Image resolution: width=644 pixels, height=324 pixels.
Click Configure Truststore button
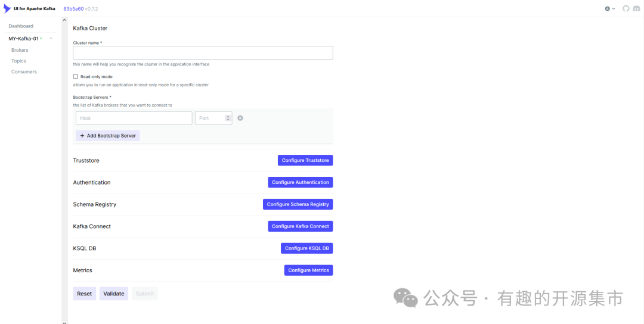[305, 160]
